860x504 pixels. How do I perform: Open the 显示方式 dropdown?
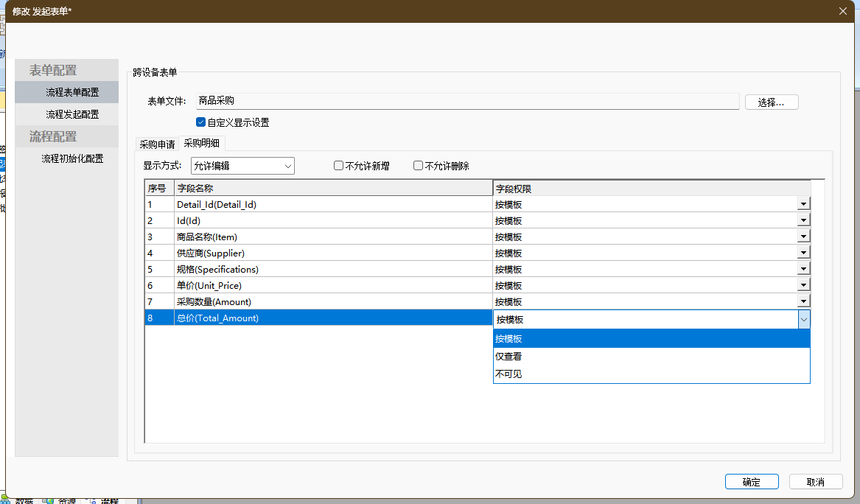(242, 166)
